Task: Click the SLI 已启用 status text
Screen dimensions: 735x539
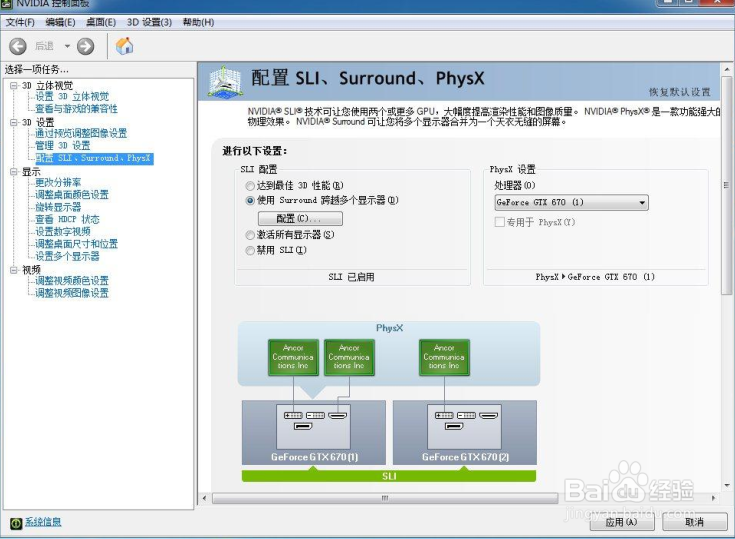Action: (352, 277)
